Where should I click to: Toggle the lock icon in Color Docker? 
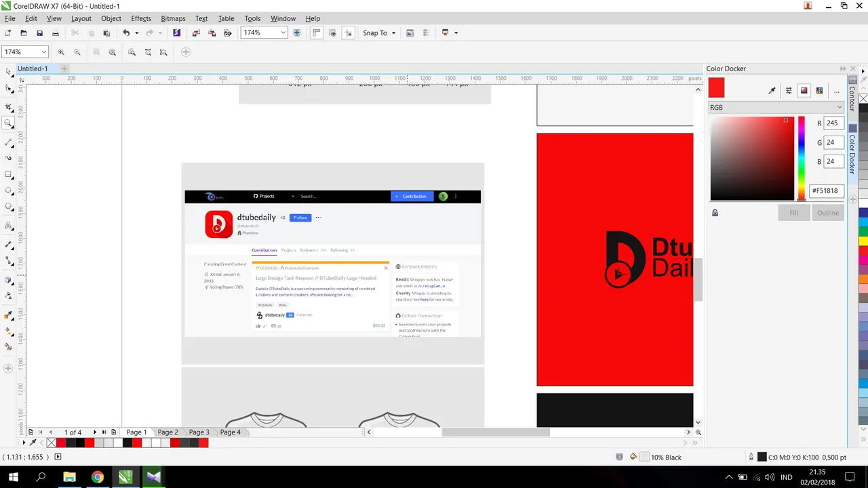tap(715, 213)
